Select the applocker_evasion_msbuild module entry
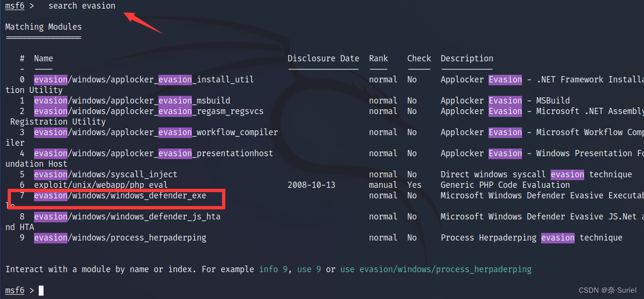Image resolution: width=644 pixels, height=299 pixels. pos(132,100)
